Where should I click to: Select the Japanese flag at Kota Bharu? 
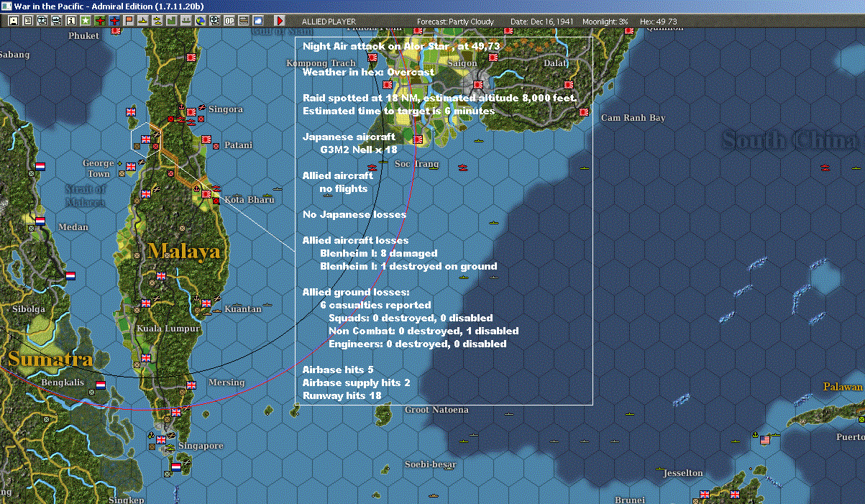(x=206, y=193)
